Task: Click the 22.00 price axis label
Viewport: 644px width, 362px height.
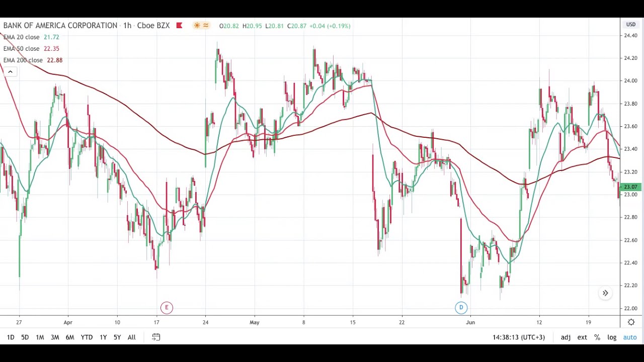Action: [x=630, y=308]
